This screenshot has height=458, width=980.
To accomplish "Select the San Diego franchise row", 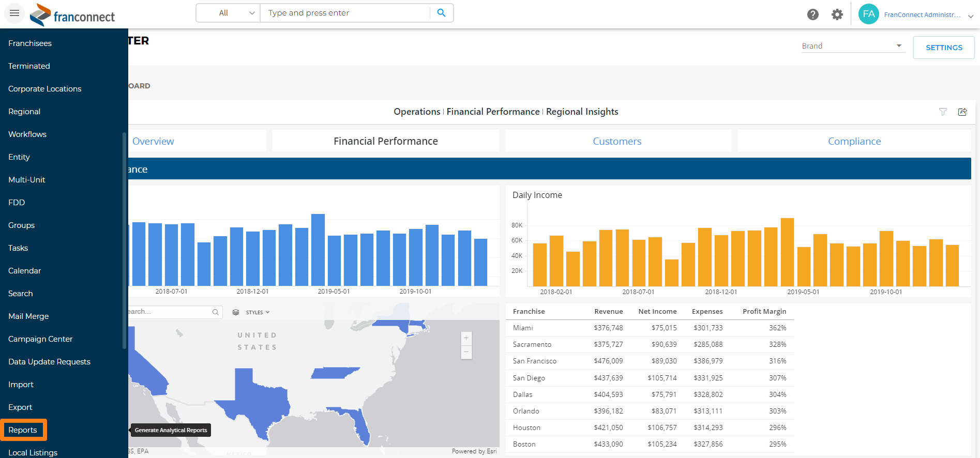I will tap(650, 378).
